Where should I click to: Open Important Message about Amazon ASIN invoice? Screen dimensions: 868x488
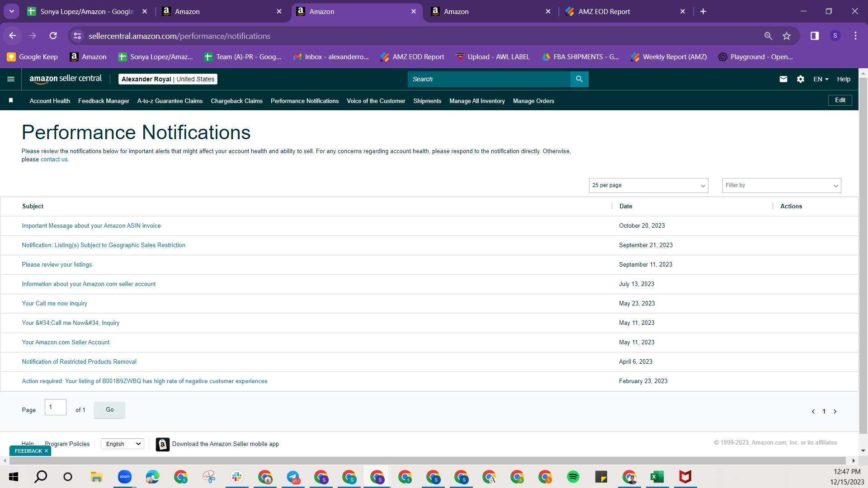[x=91, y=226]
